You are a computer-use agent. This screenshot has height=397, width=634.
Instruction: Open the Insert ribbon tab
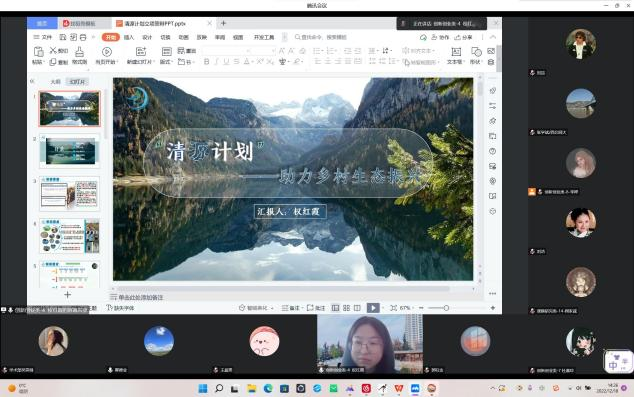tap(129, 37)
